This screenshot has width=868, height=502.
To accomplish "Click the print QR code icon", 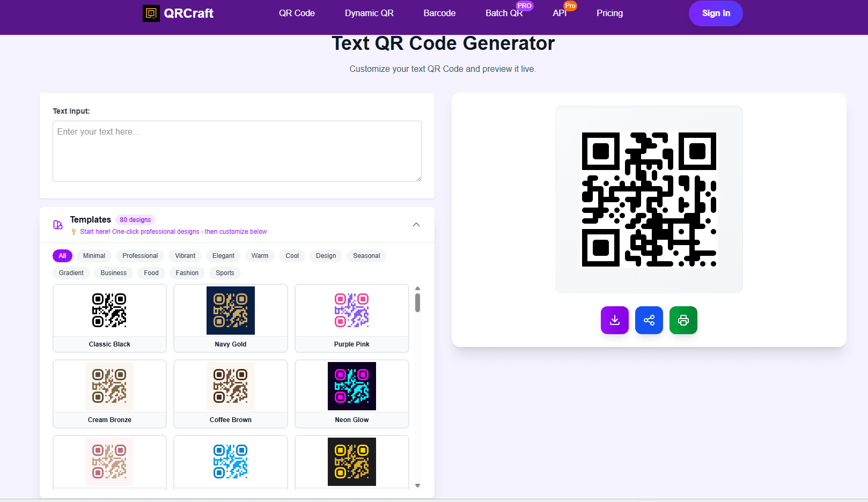I will [683, 320].
